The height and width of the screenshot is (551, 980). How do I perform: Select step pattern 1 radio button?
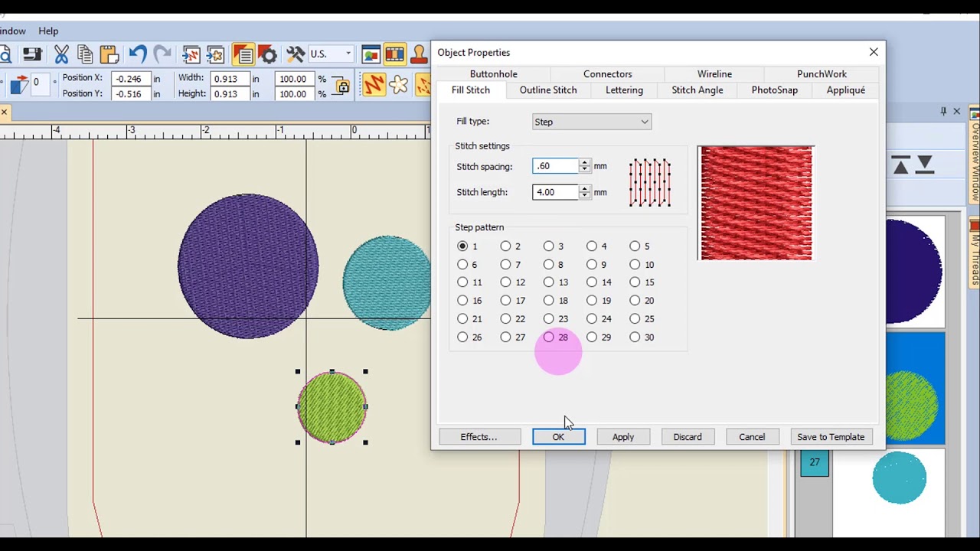coord(462,246)
